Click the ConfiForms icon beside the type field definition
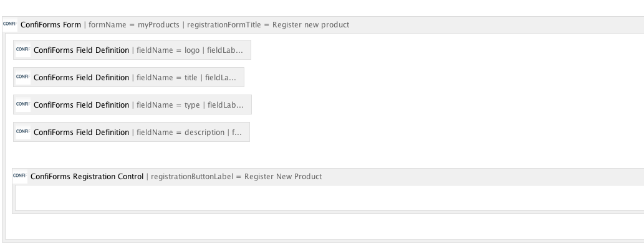 point(23,105)
